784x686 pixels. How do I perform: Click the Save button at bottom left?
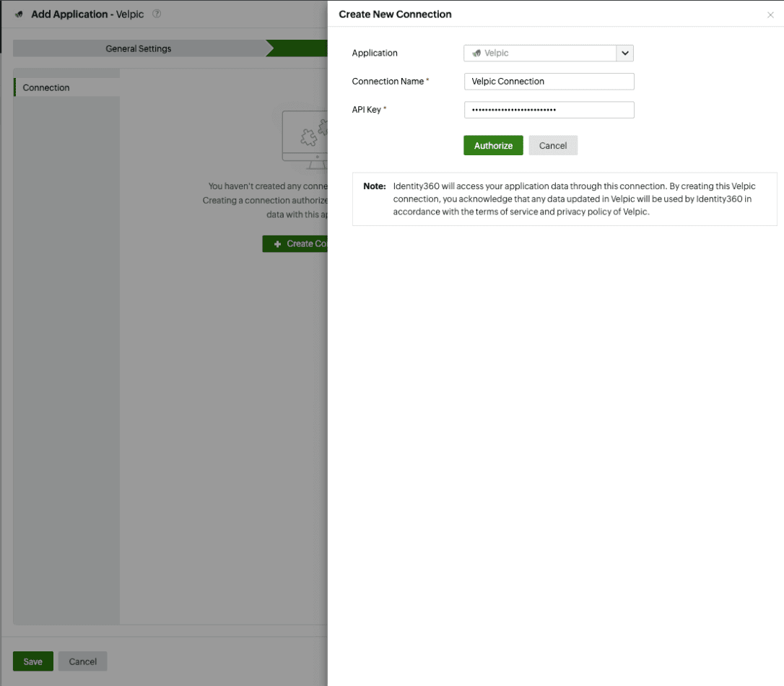point(33,661)
